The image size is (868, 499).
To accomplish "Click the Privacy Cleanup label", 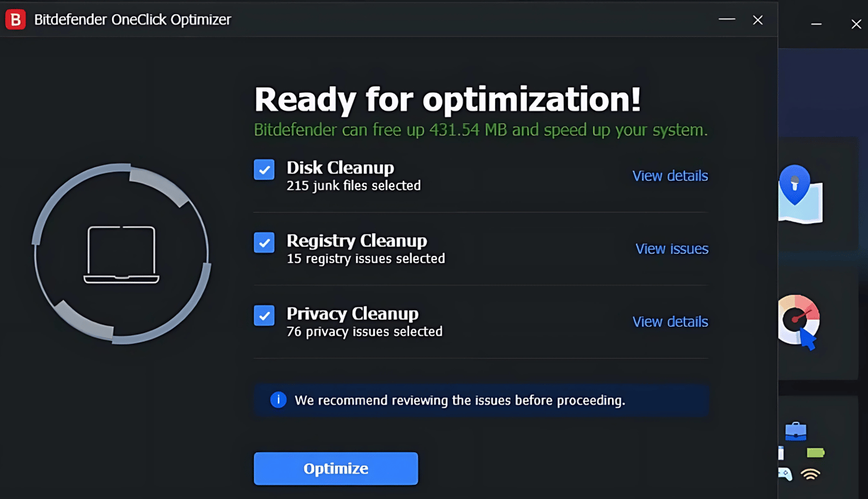I will tap(352, 313).
